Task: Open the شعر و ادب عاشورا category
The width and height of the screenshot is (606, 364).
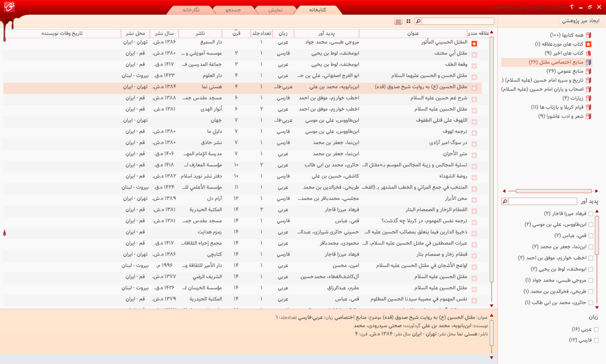Action: tap(561, 116)
